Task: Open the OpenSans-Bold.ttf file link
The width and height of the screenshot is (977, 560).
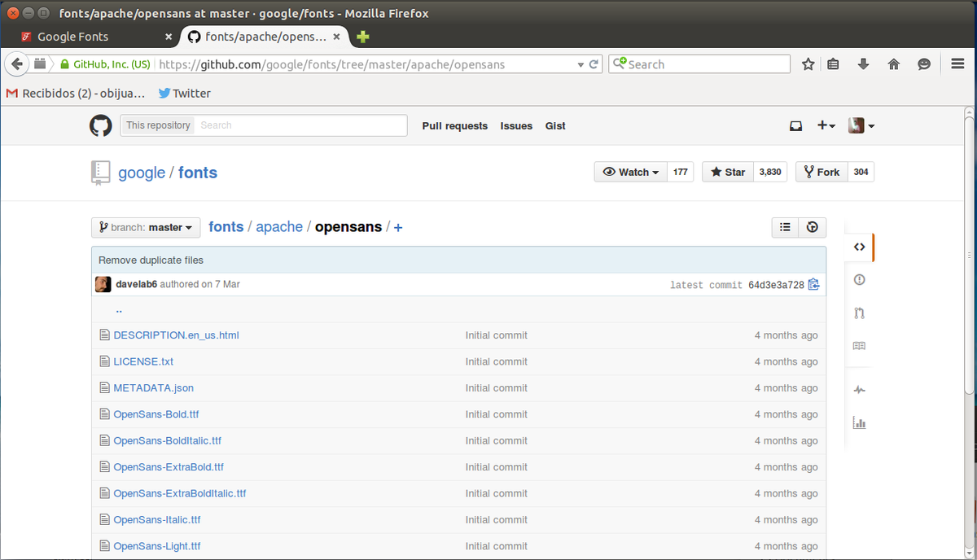Action: [156, 414]
